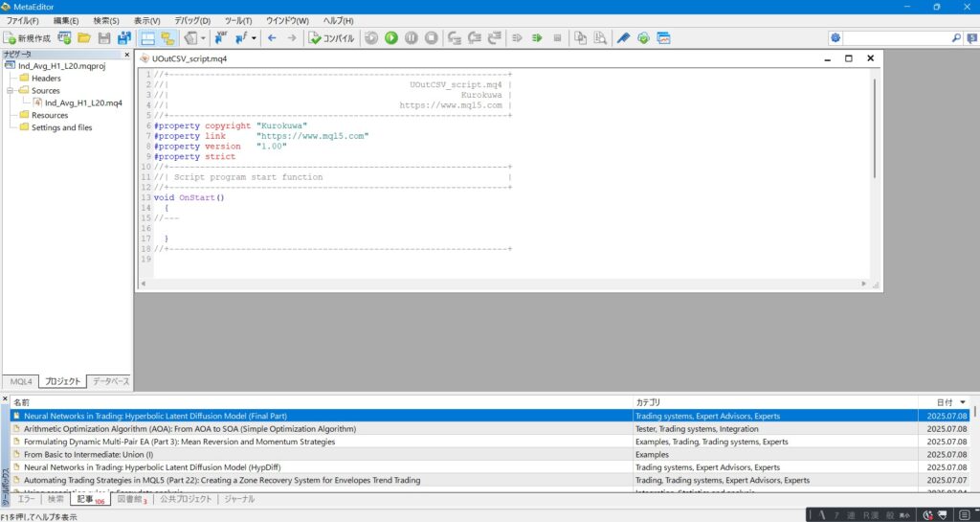Screen dimensions: 980x522
Task: Click the help chat icon at far right
Action: 972,38
